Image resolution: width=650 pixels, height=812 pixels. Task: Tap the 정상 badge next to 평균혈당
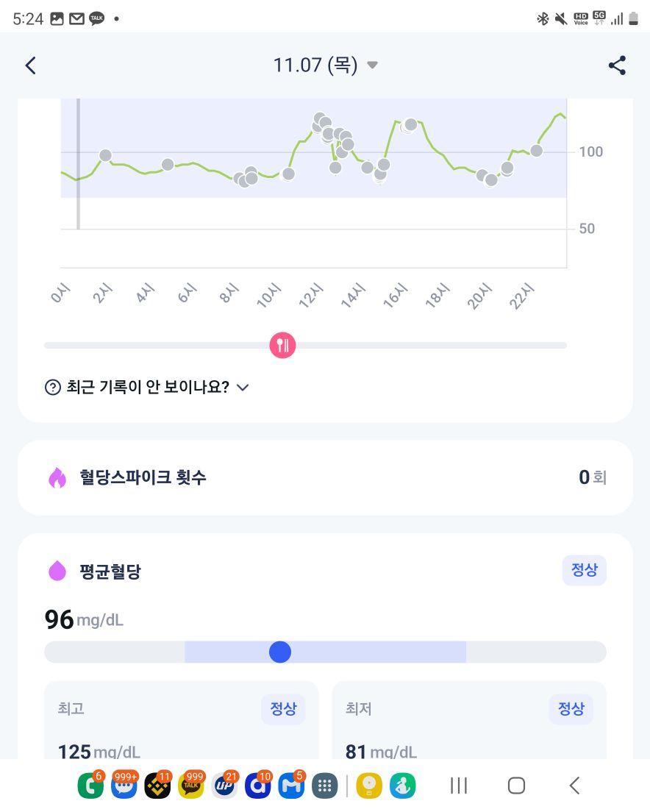coord(585,570)
